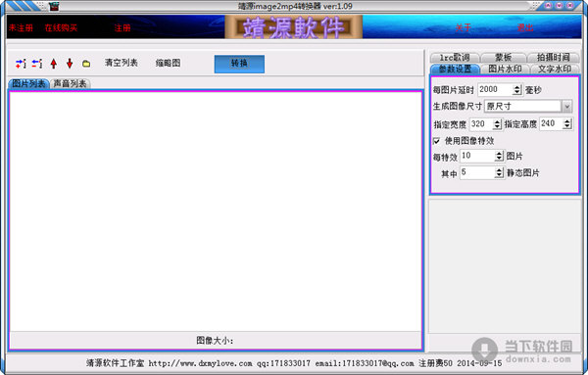
Task: Click the 其中 5 input field
Action: pos(477,172)
